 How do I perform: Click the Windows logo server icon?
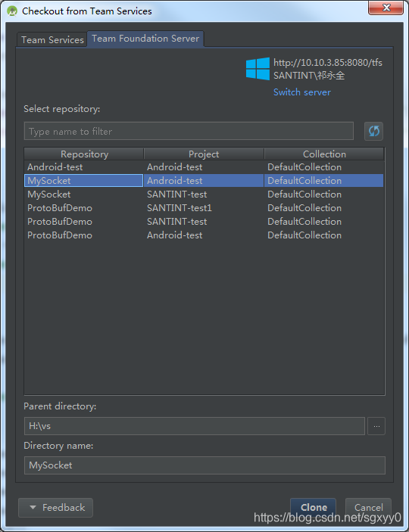(x=258, y=69)
